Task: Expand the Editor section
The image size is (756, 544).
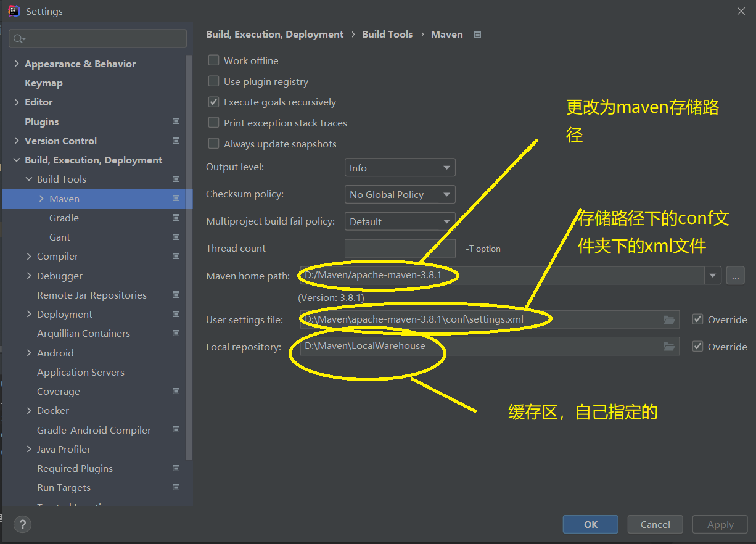Action: click(17, 102)
